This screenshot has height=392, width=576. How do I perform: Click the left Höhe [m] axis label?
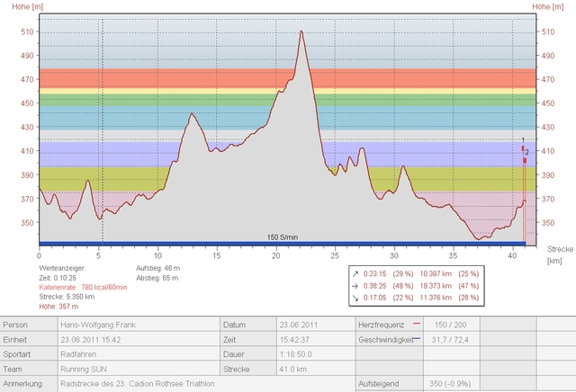(x=19, y=6)
